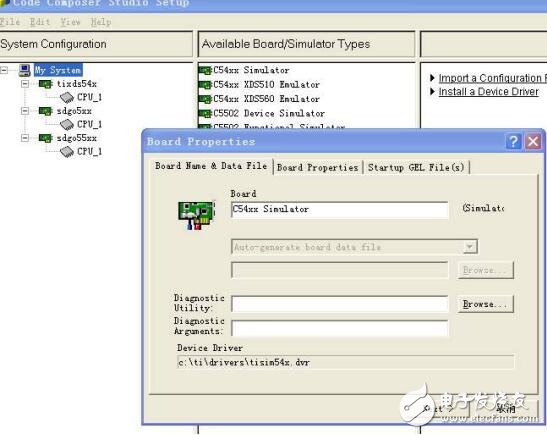The width and height of the screenshot is (547, 435).
Task: Open Install a Device Driver link
Action: coord(488,92)
